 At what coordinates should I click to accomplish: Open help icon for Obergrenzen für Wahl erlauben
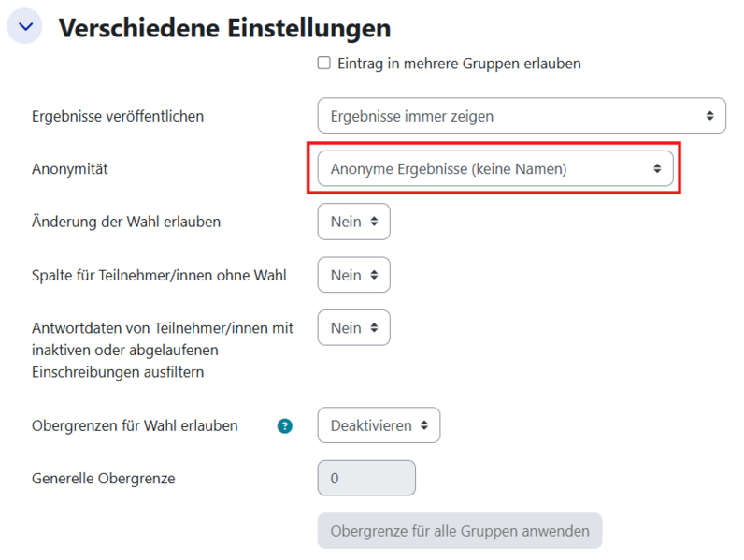pyautogui.click(x=285, y=425)
